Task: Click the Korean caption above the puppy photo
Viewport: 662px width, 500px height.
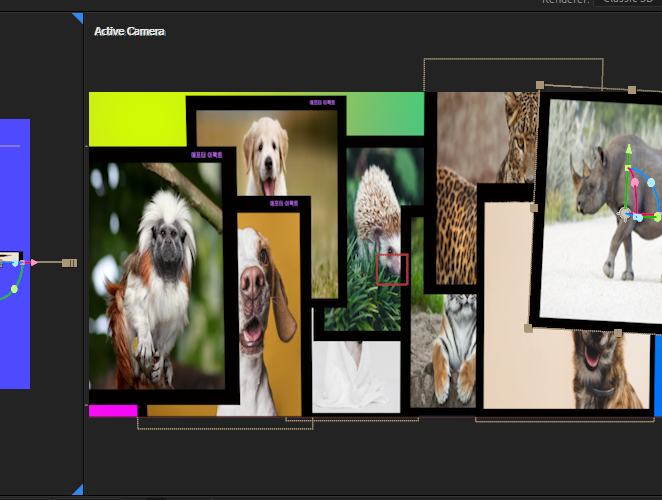Action: (x=322, y=103)
